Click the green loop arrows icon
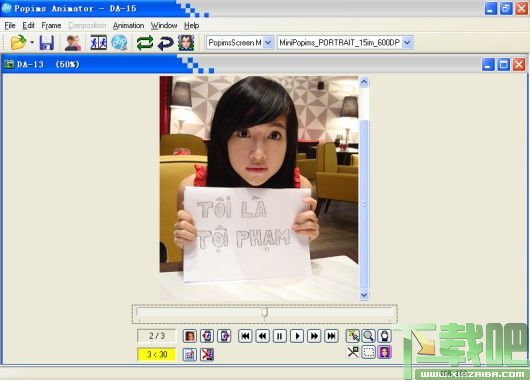The width and height of the screenshot is (530, 380). (x=145, y=43)
